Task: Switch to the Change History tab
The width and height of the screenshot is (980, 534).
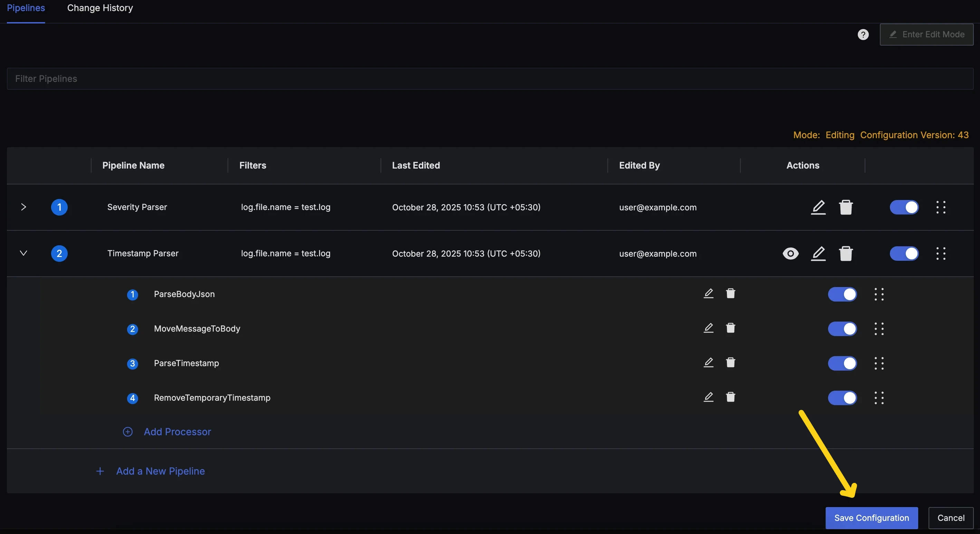Action: [x=100, y=8]
